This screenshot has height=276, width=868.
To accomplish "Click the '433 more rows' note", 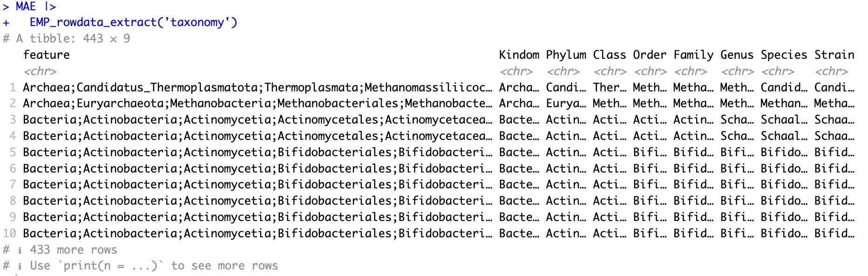I will (73, 250).
